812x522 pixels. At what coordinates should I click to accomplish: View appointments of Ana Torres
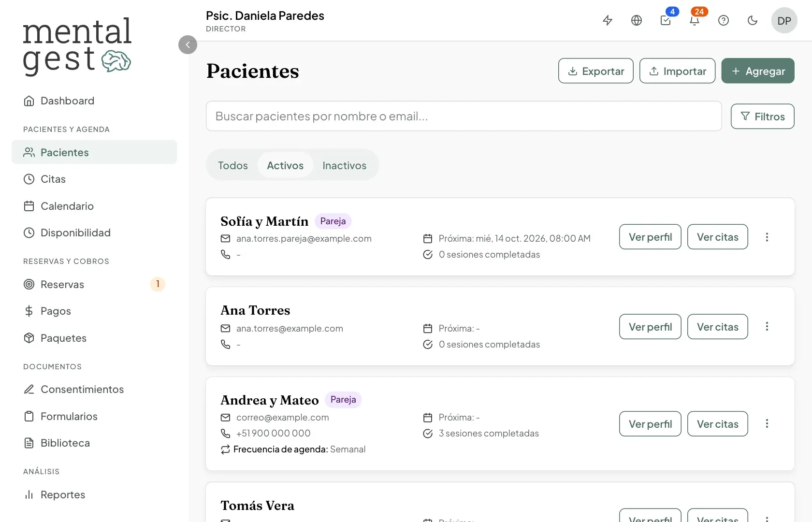tap(718, 327)
